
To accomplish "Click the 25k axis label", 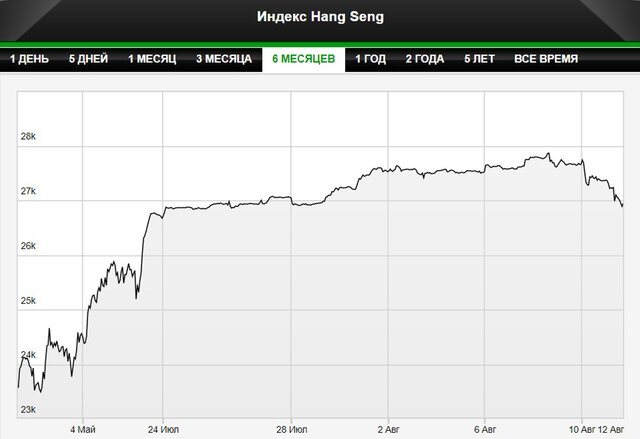I will (x=28, y=301).
